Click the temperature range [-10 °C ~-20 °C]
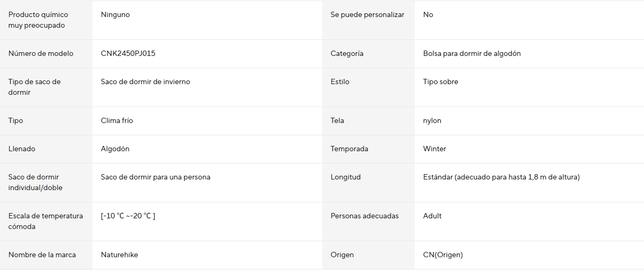Viewport: 644px width, 270px height. pyautogui.click(x=128, y=216)
